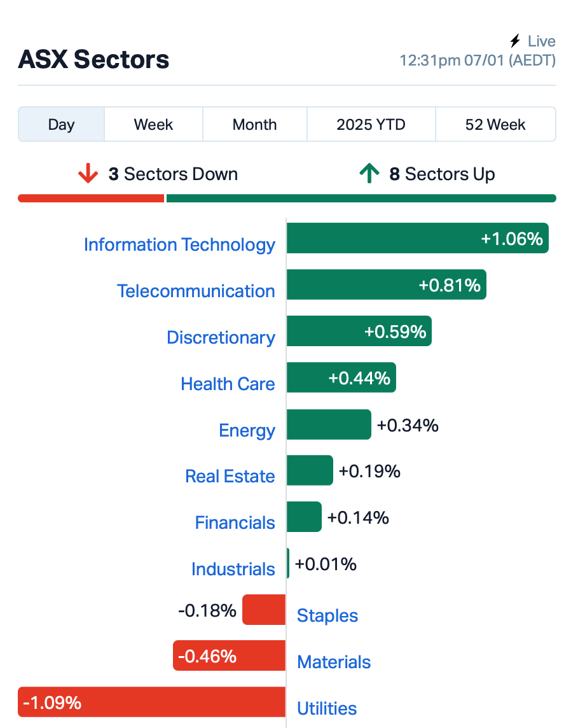Switch to the Month tab
This screenshot has width=585, height=728.
pyautogui.click(x=255, y=125)
